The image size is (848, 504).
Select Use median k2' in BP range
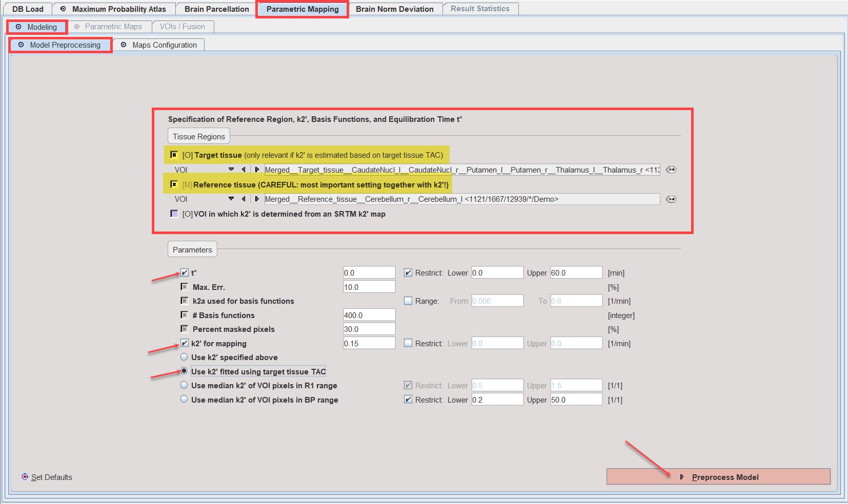pos(184,399)
